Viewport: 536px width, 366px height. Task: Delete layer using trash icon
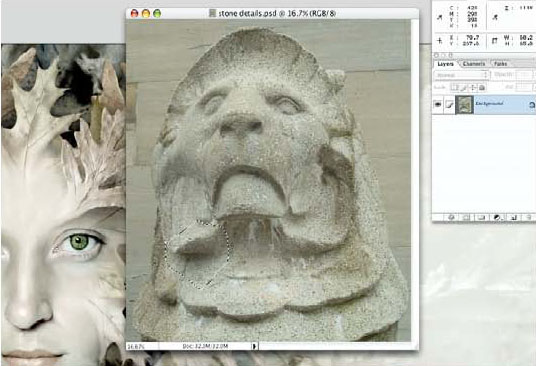[x=528, y=217]
